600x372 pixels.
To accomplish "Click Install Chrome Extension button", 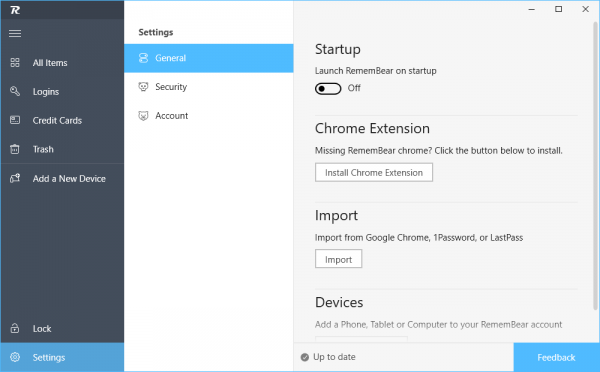I will (374, 172).
